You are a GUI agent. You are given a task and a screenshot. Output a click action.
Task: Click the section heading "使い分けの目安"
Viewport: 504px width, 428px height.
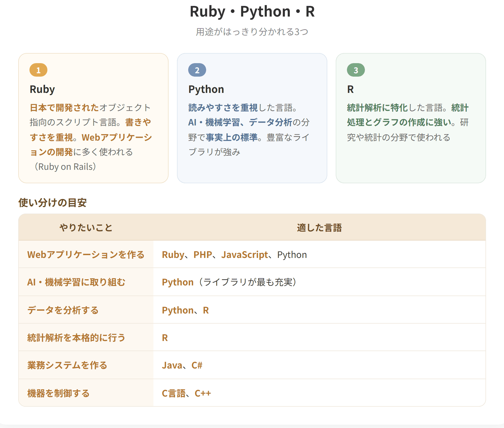pos(52,202)
